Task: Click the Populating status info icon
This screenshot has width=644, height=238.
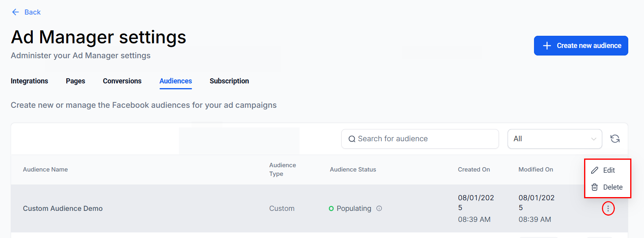Action: pyautogui.click(x=379, y=208)
